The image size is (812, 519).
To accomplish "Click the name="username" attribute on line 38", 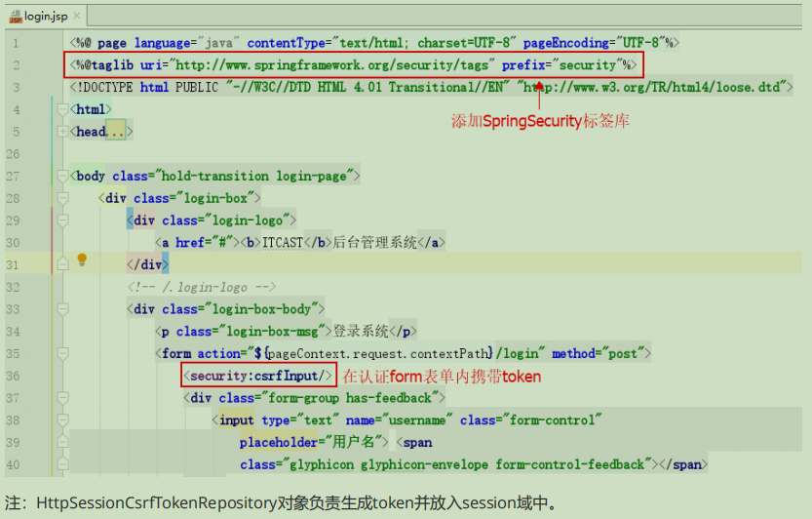I will (400, 419).
